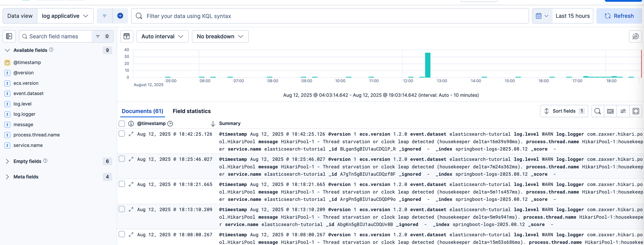644x245 pixels.
Task: Click the add filter plus icon
Action: (120, 16)
